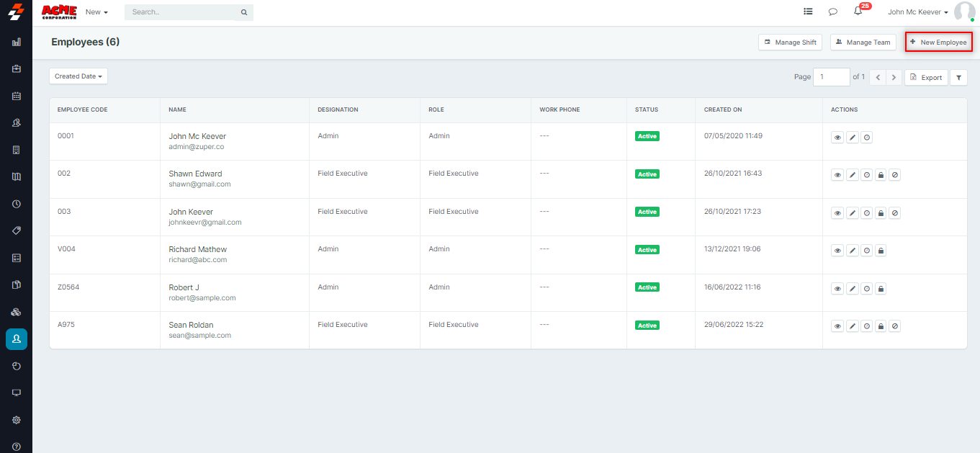Open employee code 0001 link
Screen dimensions: 980x453
point(66,135)
